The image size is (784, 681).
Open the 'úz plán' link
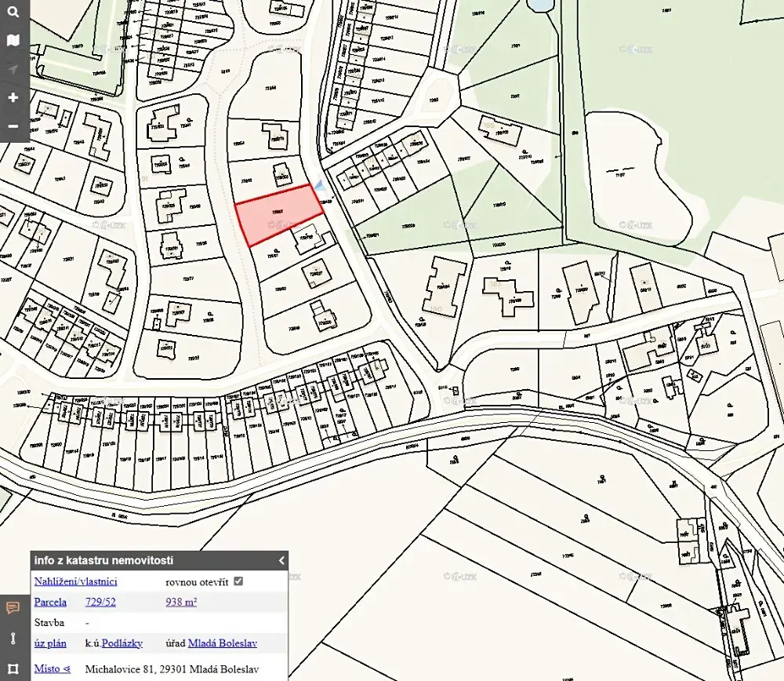tap(50, 643)
